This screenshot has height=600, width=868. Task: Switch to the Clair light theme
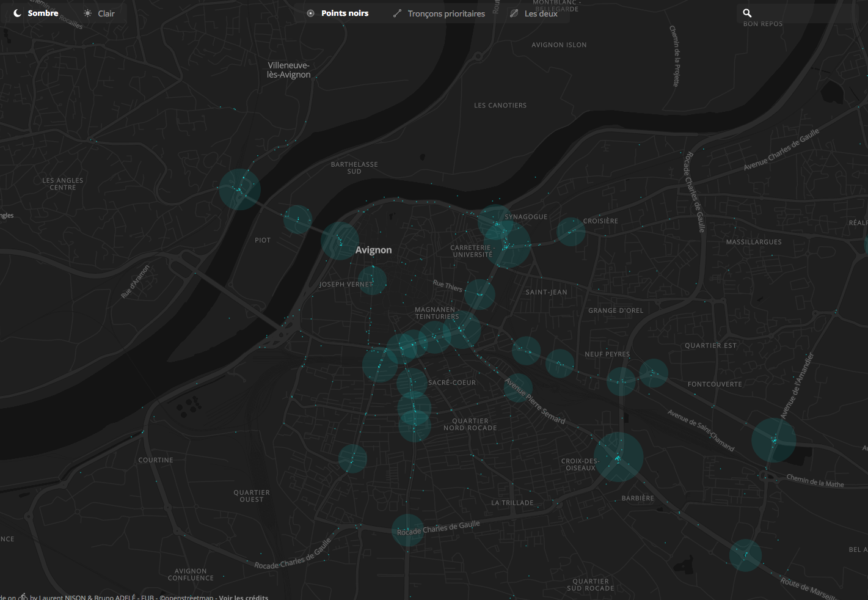[x=100, y=13]
